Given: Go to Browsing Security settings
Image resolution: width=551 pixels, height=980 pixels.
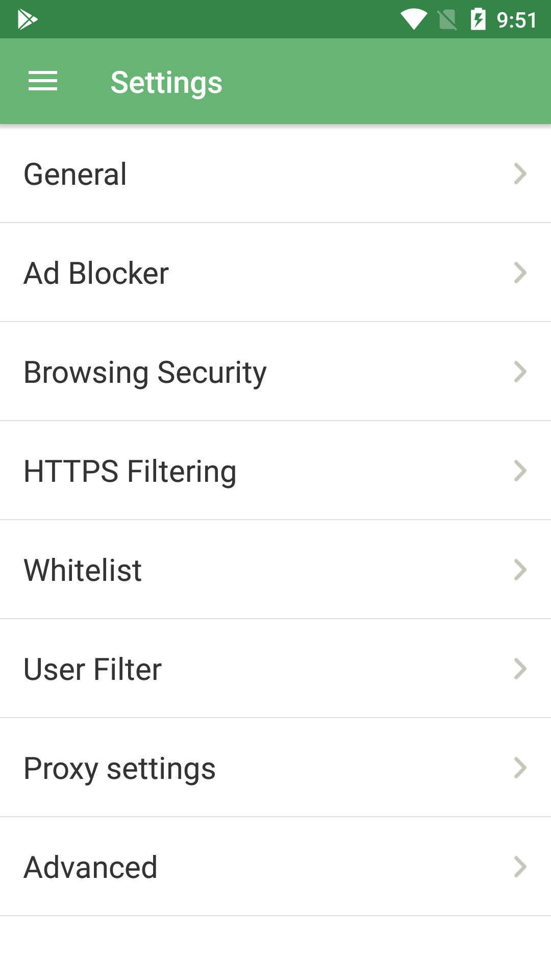Looking at the screenshot, I should pyautogui.click(x=145, y=372).
